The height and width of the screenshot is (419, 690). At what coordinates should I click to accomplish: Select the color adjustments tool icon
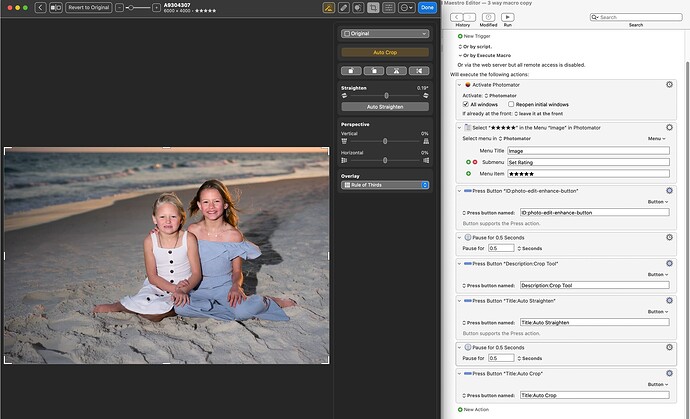tap(328, 7)
